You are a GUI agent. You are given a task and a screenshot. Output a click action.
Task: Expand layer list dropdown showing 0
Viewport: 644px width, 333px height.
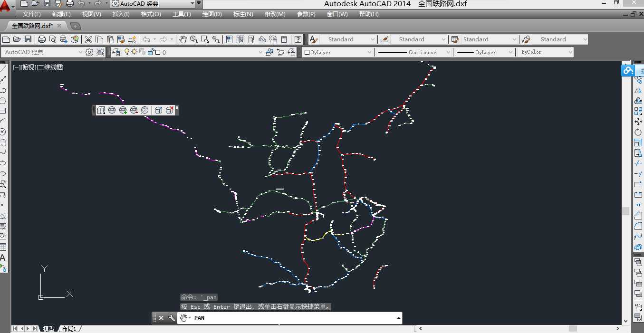coord(260,52)
